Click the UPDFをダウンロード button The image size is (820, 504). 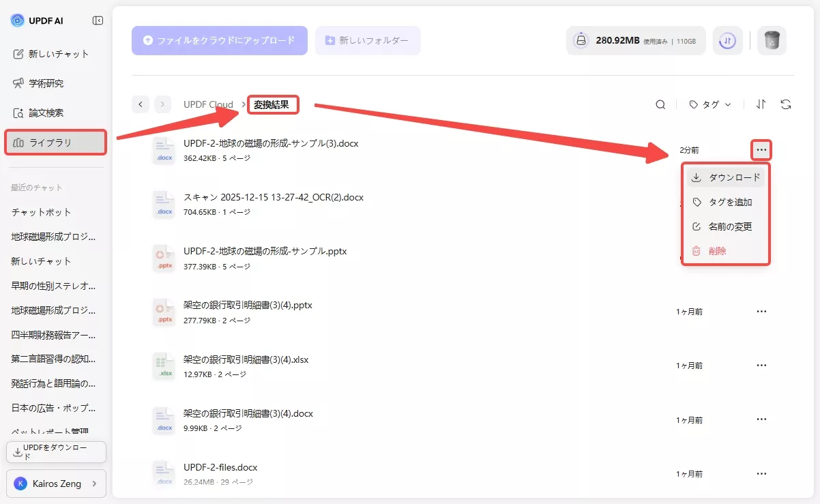(55, 451)
